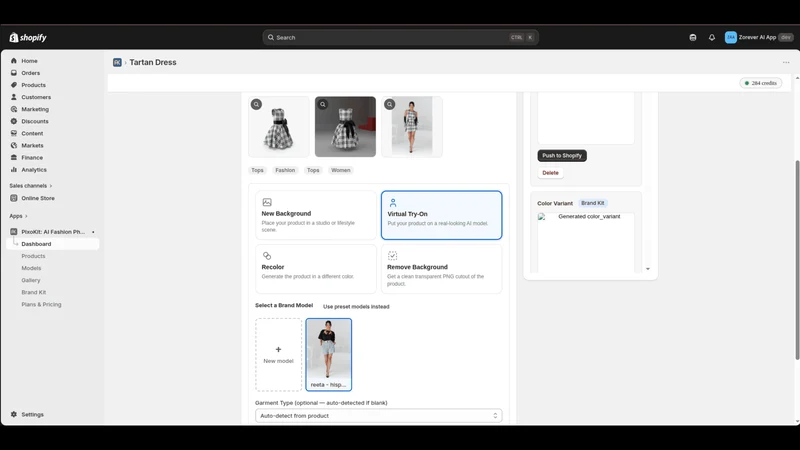Image resolution: width=800 pixels, height=450 pixels.
Task: Open Brand Kit subpage
Action: click(x=34, y=292)
